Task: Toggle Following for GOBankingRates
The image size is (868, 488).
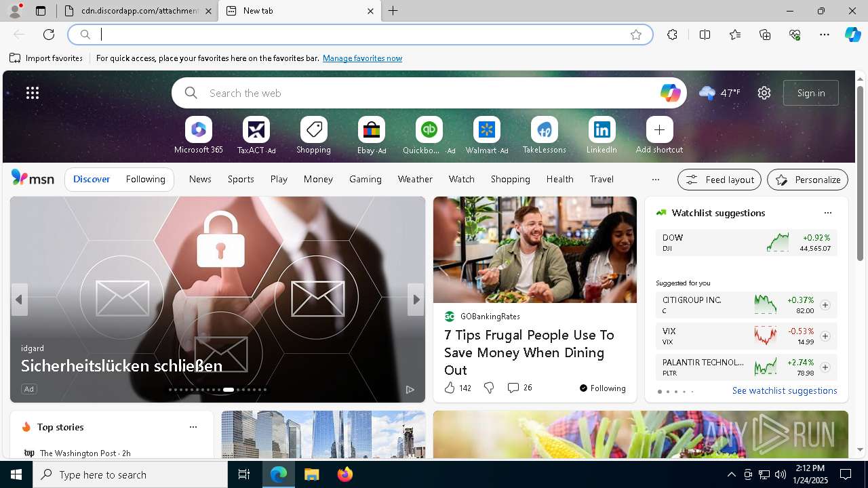Action: pyautogui.click(x=602, y=388)
